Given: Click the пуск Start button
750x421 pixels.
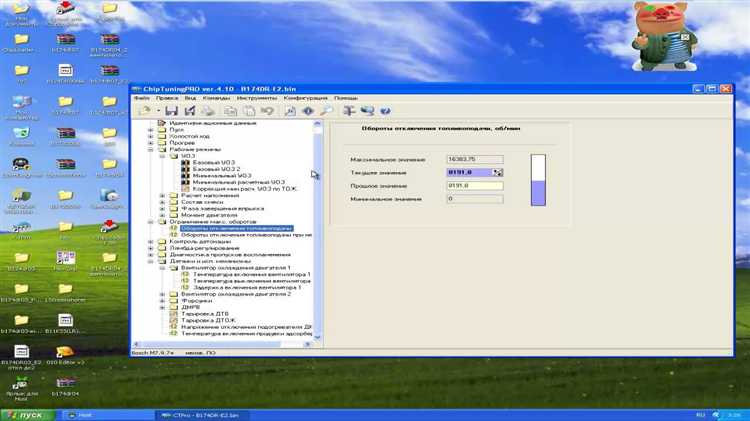Looking at the screenshot, I should coord(28,415).
